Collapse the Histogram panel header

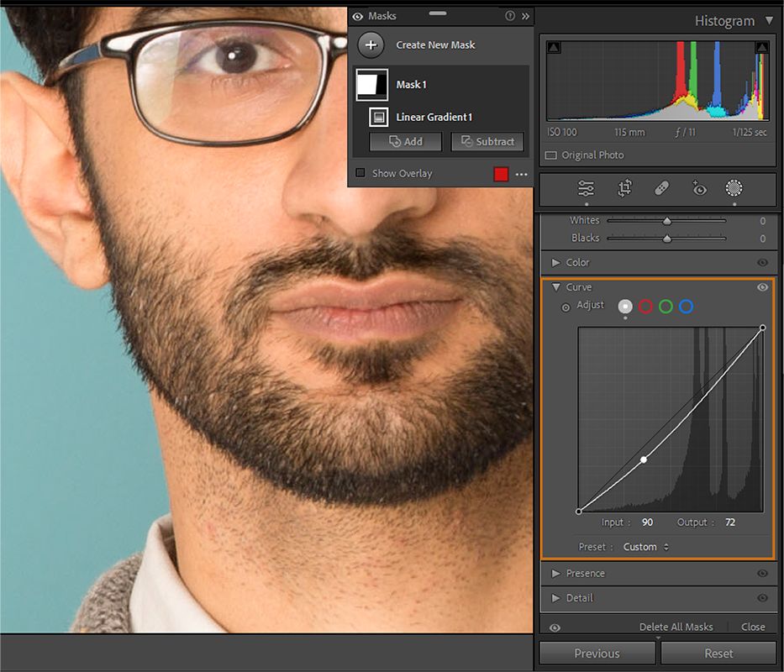pyautogui.click(x=771, y=21)
